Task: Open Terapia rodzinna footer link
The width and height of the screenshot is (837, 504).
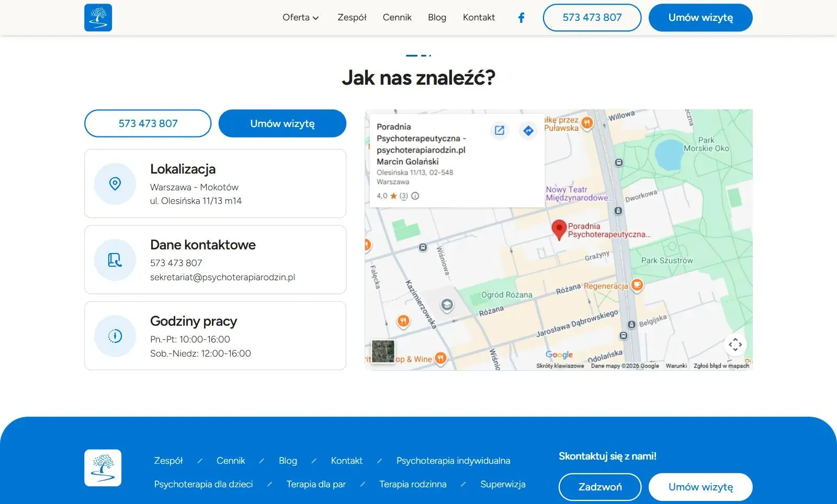Action: coord(413,484)
